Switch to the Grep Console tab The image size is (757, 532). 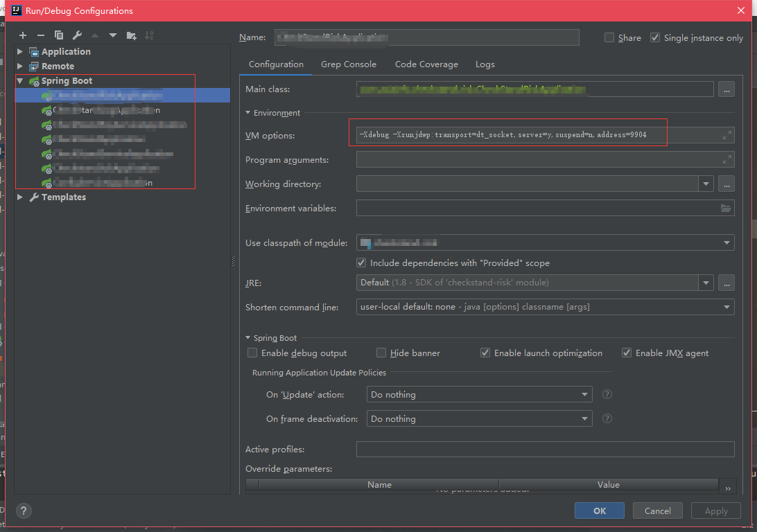[x=349, y=64]
